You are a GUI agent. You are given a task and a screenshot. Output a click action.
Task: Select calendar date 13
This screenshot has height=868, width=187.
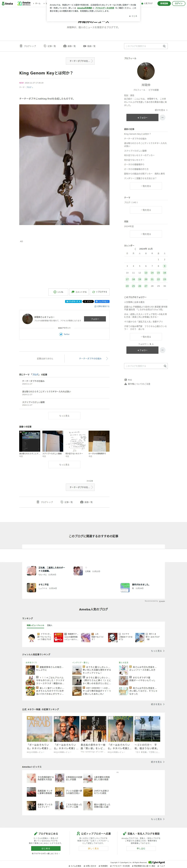tap(146, 273)
